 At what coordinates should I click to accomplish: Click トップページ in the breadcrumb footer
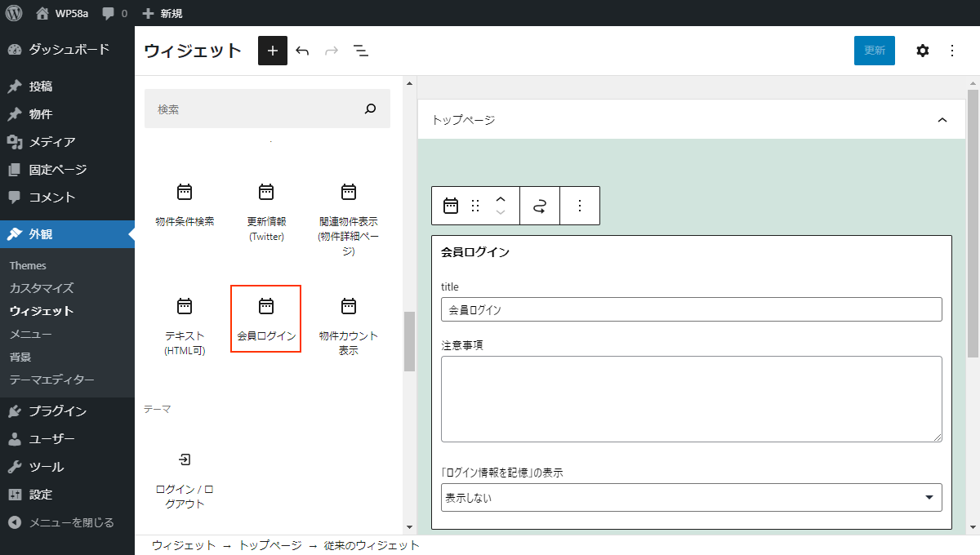(268, 545)
